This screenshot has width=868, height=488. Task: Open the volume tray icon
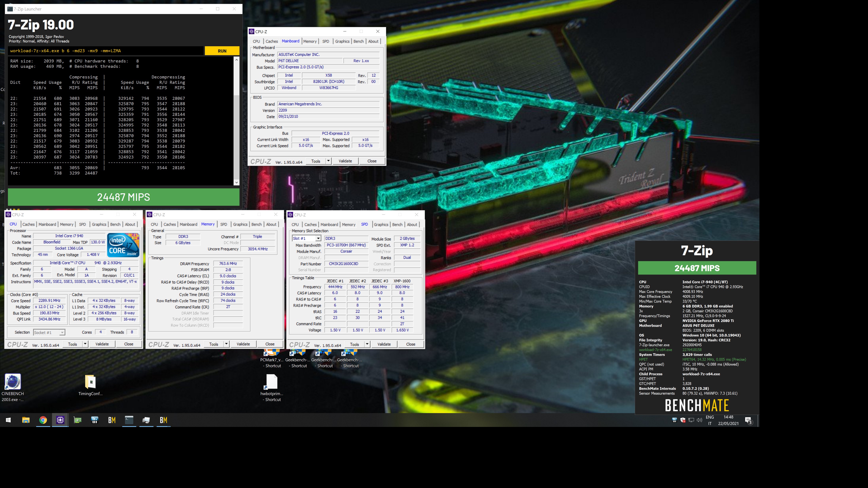coord(700,420)
